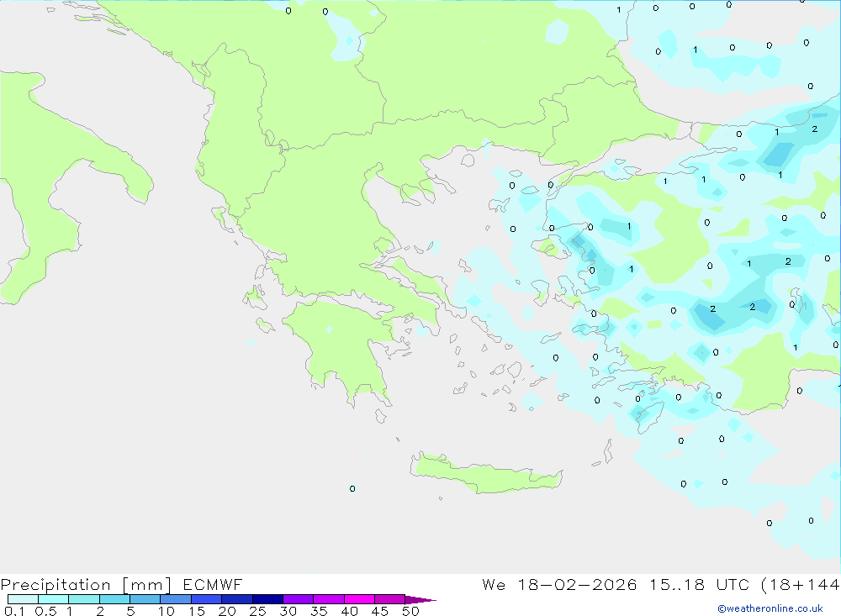Click the '35' legend scale label
This screenshot has height=616, width=841.
click(x=319, y=611)
